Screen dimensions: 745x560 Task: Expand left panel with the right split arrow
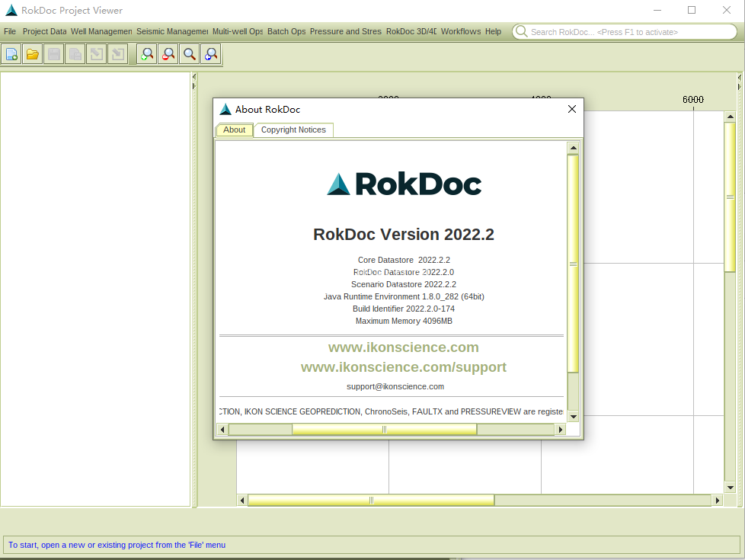(193, 86)
